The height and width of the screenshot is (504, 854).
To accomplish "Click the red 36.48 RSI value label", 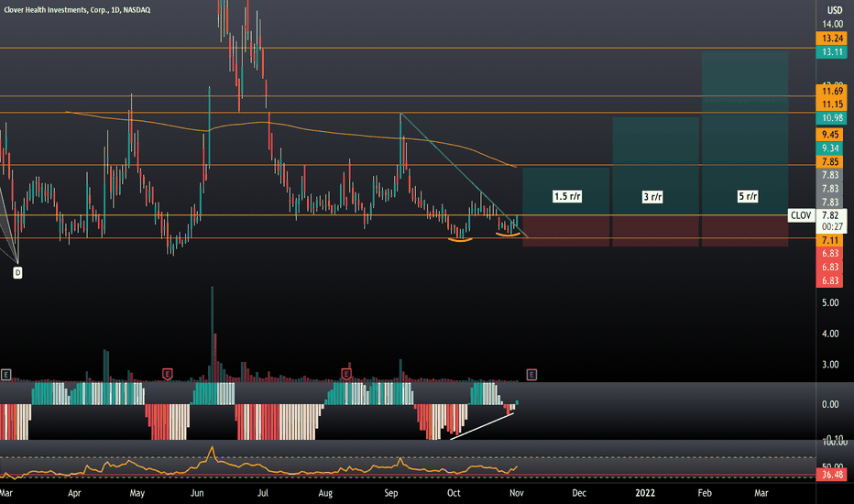I will click(832, 475).
